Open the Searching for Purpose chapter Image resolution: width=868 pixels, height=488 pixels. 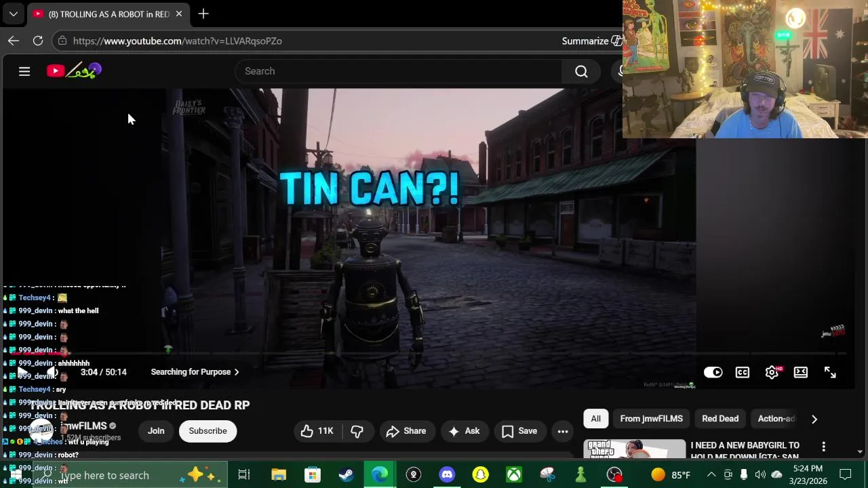point(195,372)
